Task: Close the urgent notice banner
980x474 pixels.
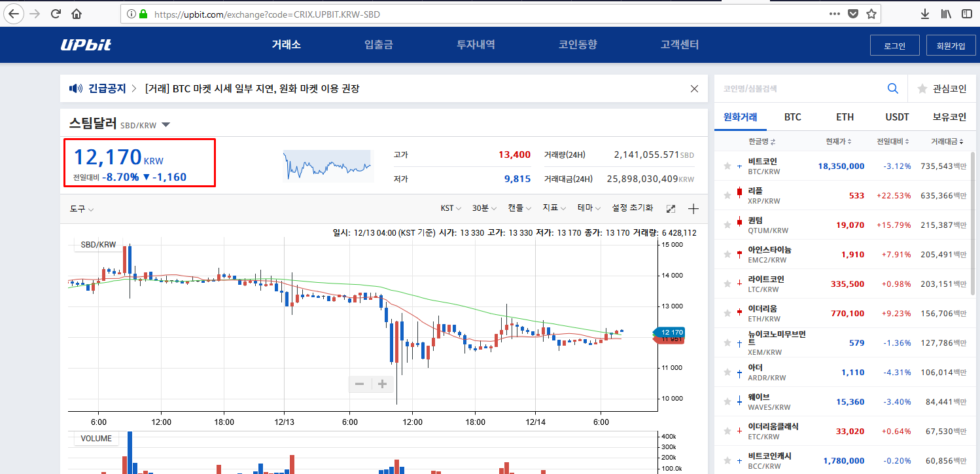Action: (x=694, y=88)
